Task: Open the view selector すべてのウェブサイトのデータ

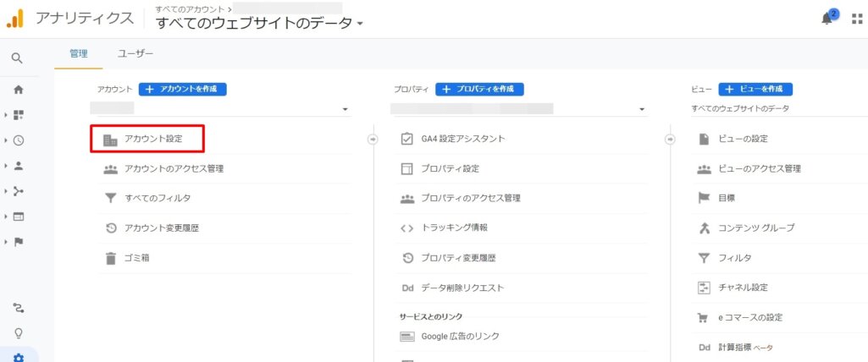Action: click(740, 109)
